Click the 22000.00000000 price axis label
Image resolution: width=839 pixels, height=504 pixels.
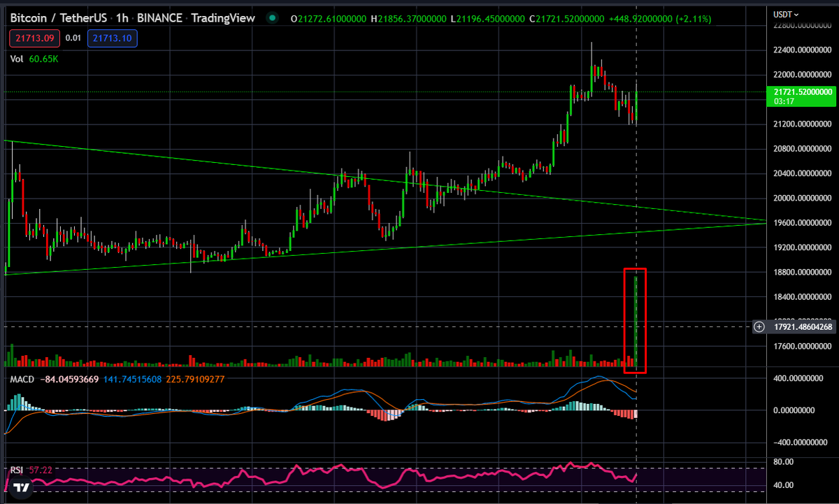tap(804, 75)
